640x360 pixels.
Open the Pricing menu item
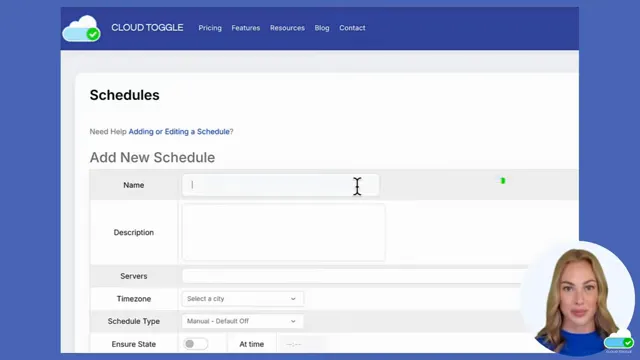click(210, 28)
